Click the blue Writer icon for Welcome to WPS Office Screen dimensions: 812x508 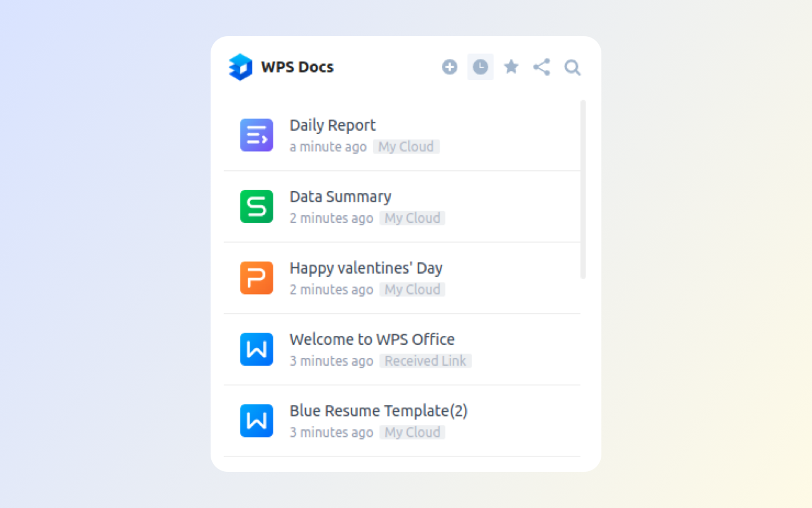[256, 349]
